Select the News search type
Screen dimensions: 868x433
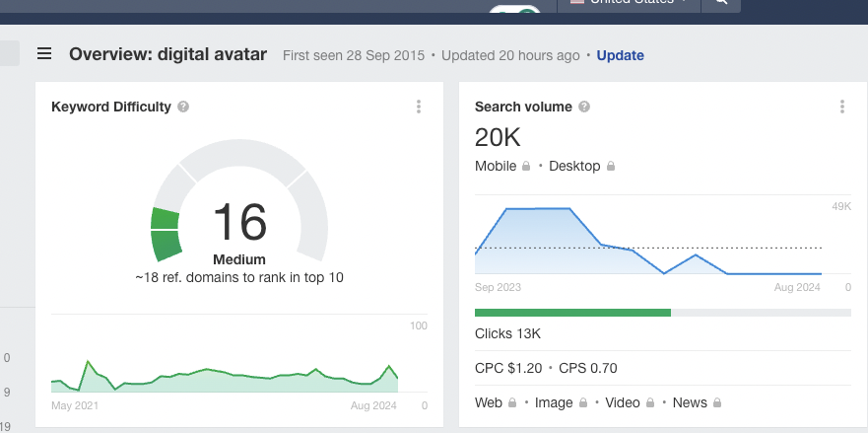[690, 402]
